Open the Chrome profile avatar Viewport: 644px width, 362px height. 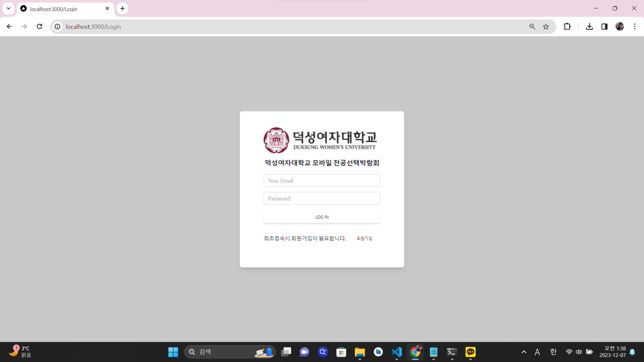coord(620,26)
